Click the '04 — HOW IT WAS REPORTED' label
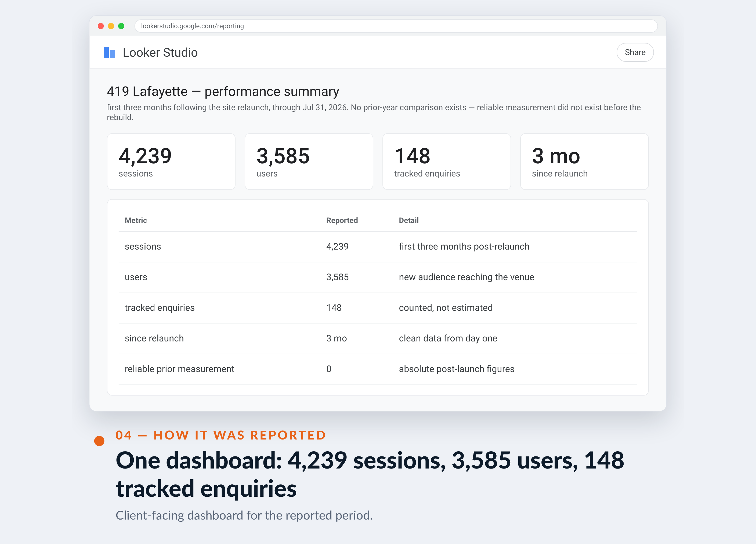 [220, 435]
